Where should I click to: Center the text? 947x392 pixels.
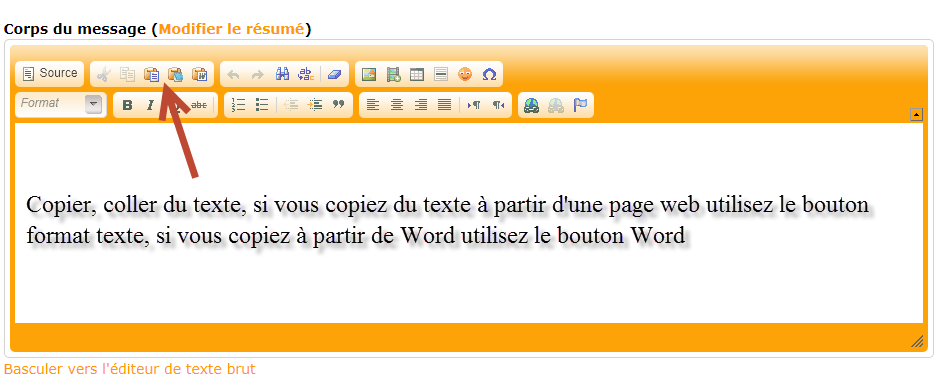coord(397,105)
